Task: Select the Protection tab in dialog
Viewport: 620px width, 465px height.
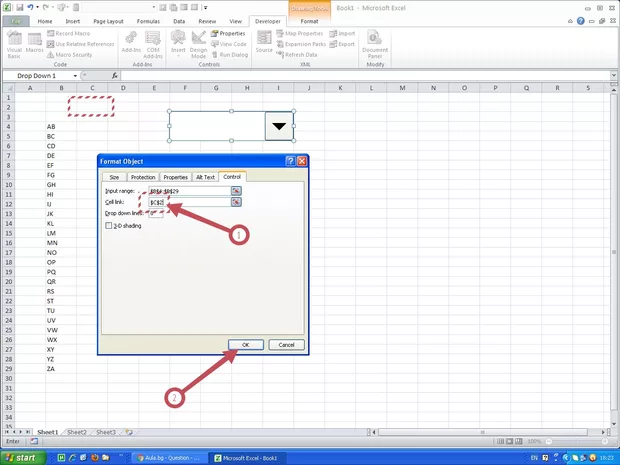Action: tap(143, 177)
